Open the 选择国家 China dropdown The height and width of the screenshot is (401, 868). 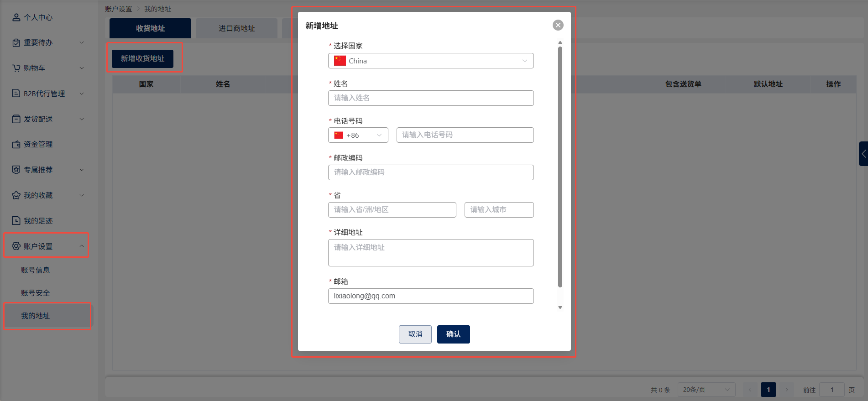coord(431,61)
